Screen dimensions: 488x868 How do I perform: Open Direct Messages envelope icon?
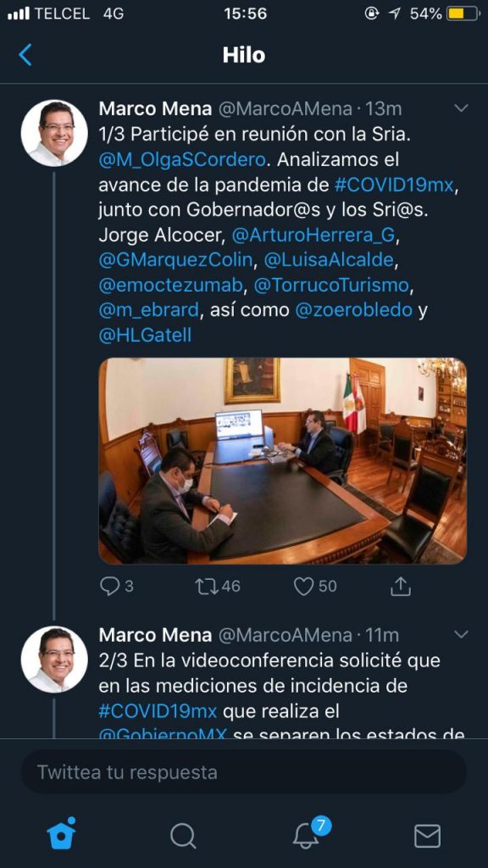click(x=427, y=836)
